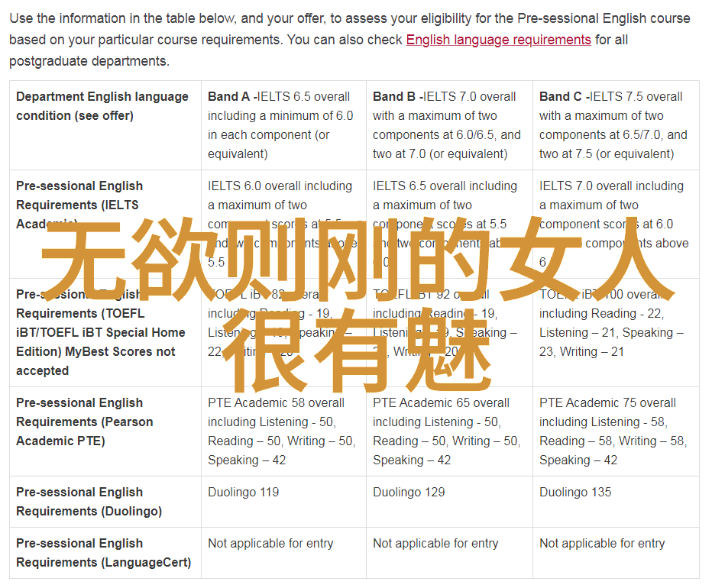The image size is (712, 588).
Task: Click the intro sentence 'Use the information in the table below'
Action: coord(122,18)
